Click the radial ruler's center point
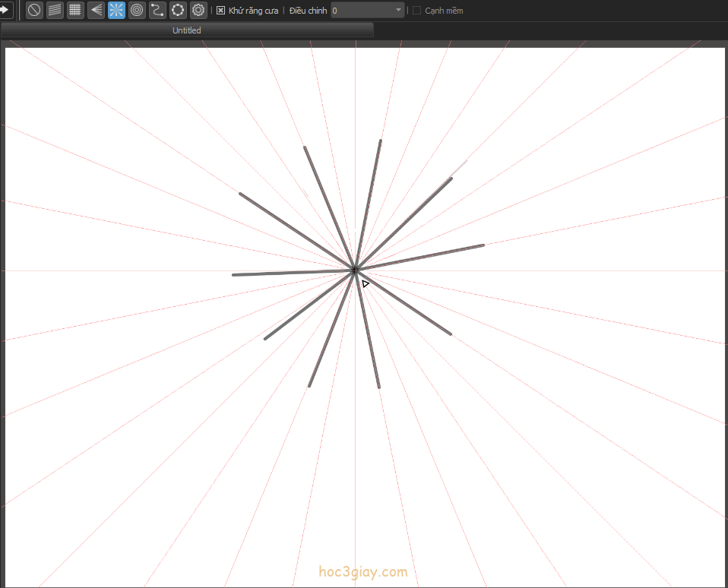Screen dimensions: 728x588 [x=355, y=270]
